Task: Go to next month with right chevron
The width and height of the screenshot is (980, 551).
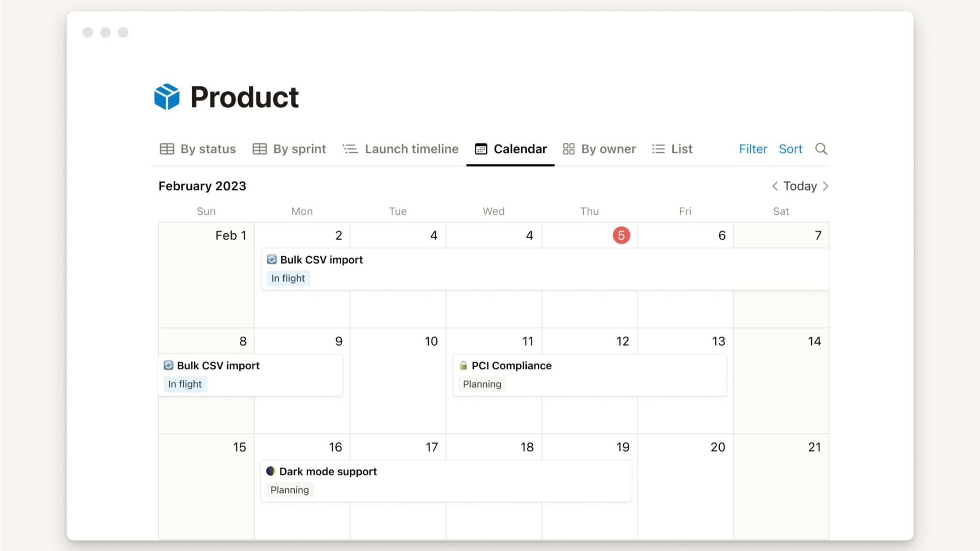Action: (826, 186)
